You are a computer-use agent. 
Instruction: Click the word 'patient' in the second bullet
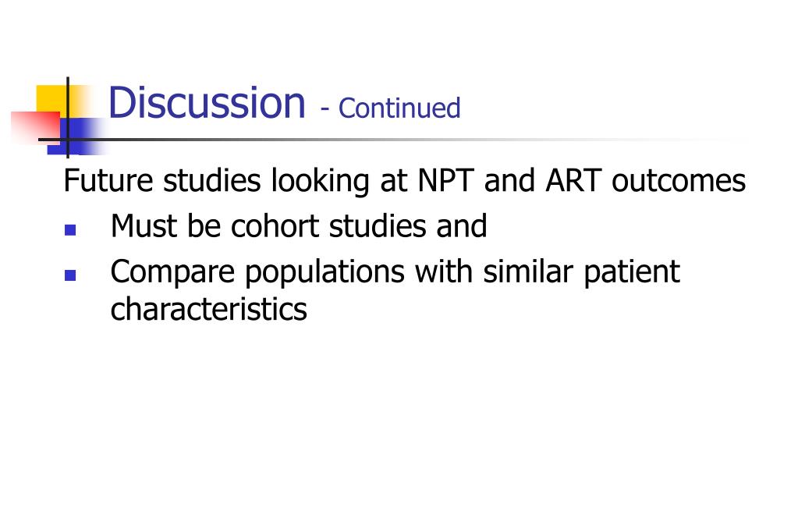click(x=632, y=272)
